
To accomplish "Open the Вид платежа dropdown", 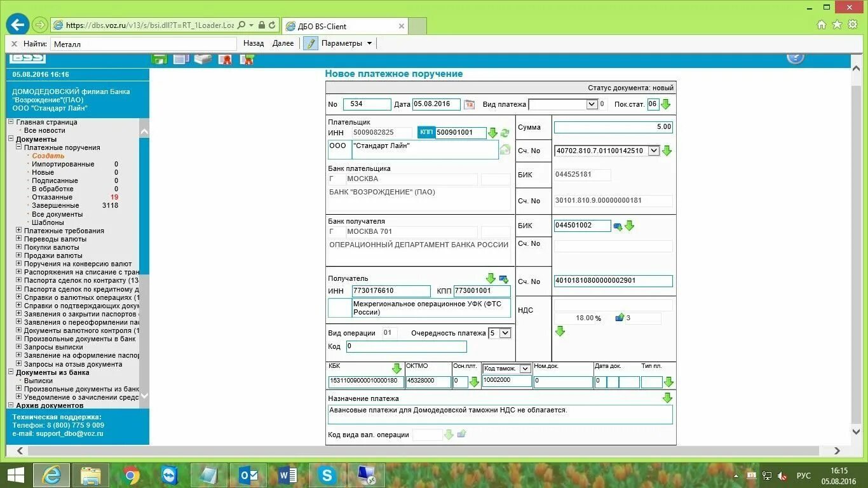I will [592, 104].
